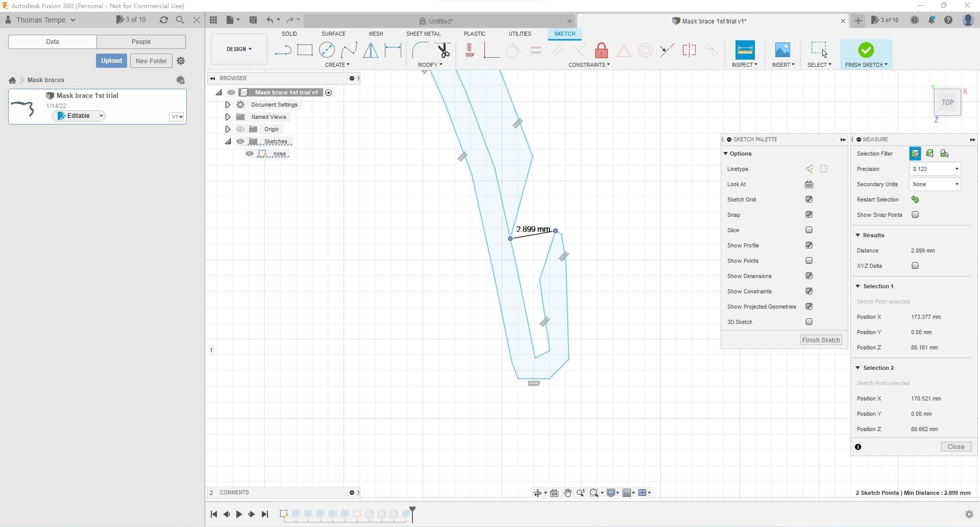Click the Upload button
This screenshot has width=980, height=527.
(x=111, y=61)
